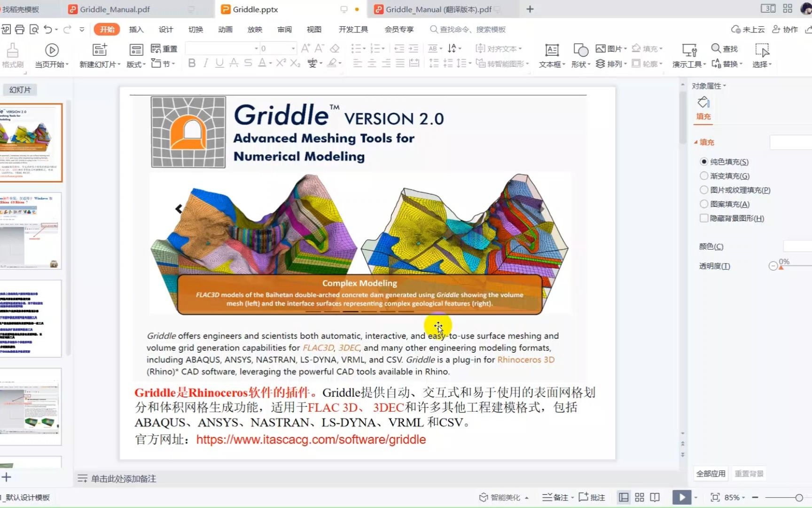Image resolution: width=812 pixels, height=508 pixels.
Task: Click Reset (重置) button in ribbon
Action: click(x=164, y=48)
